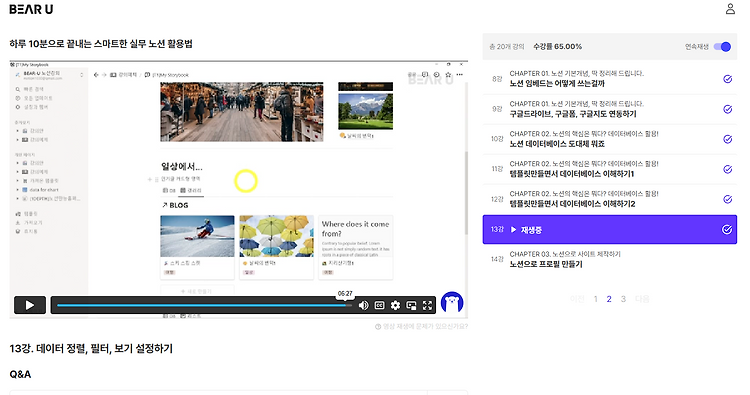
Task: Click the 06:27 timestamp tooltip
Action: [345, 293]
